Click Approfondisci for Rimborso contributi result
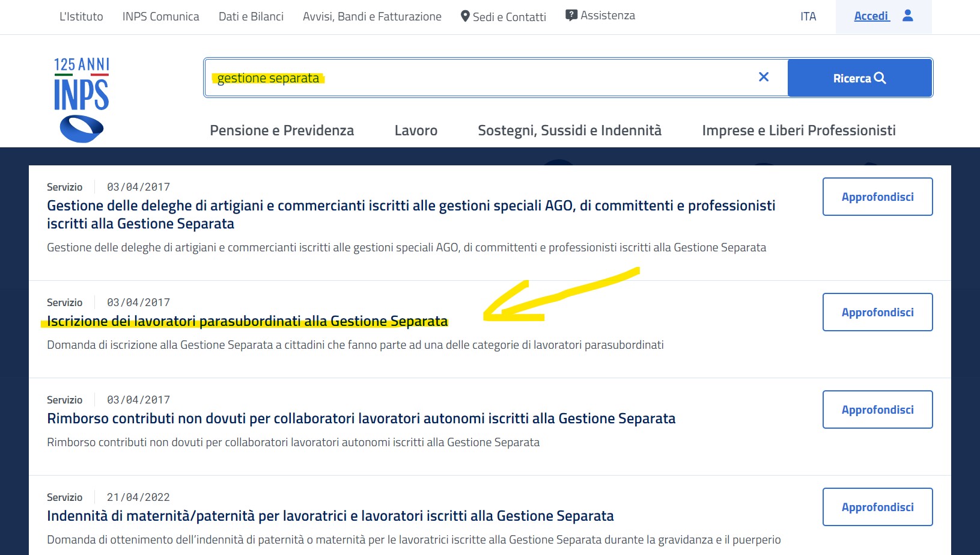Screen dimensions: 980x555 877,409
